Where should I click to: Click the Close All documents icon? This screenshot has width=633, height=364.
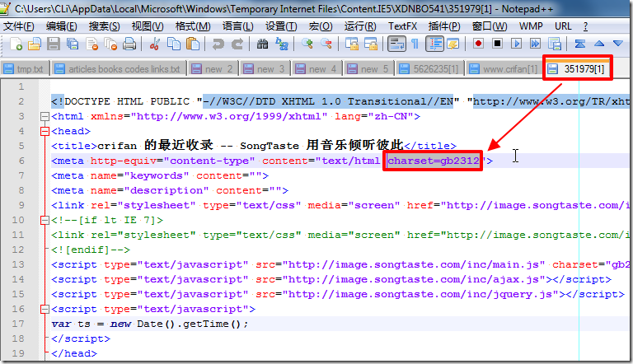(x=110, y=44)
